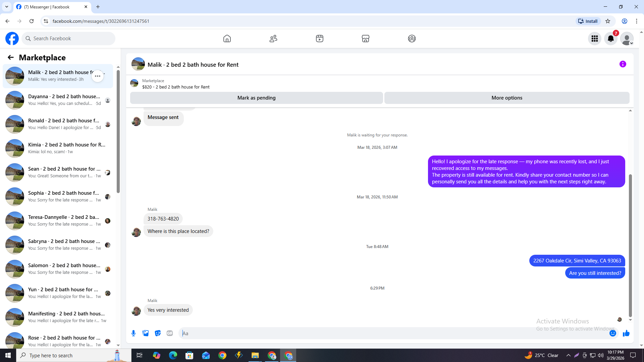Click the 'Where is this place located?' message
This screenshot has width=644, height=362.
point(178,231)
